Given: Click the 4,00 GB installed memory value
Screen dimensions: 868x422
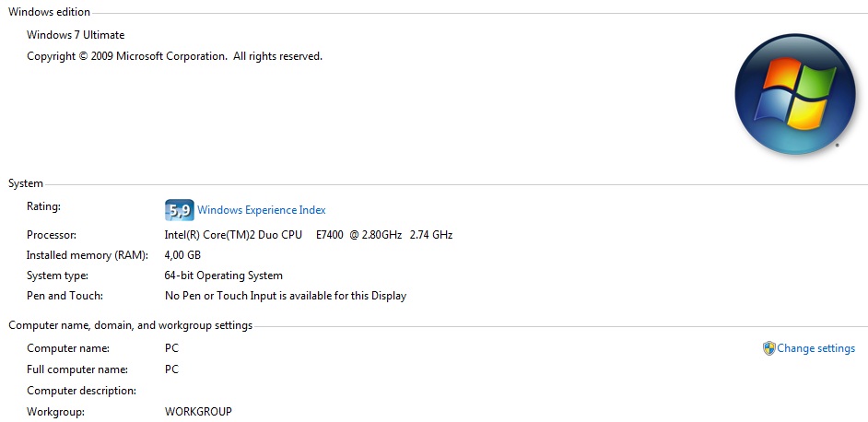Looking at the screenshot, I should (182, 255).
